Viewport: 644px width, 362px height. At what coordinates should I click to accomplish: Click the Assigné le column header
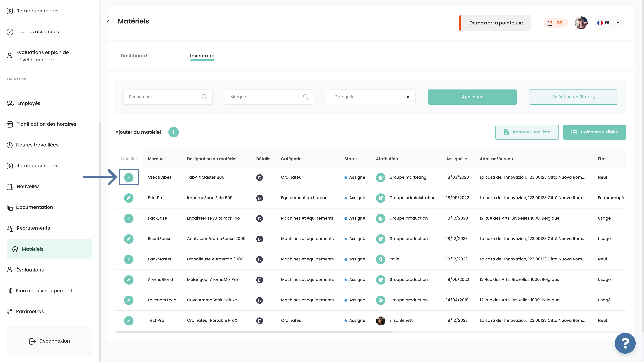click(x=456, y=159)
